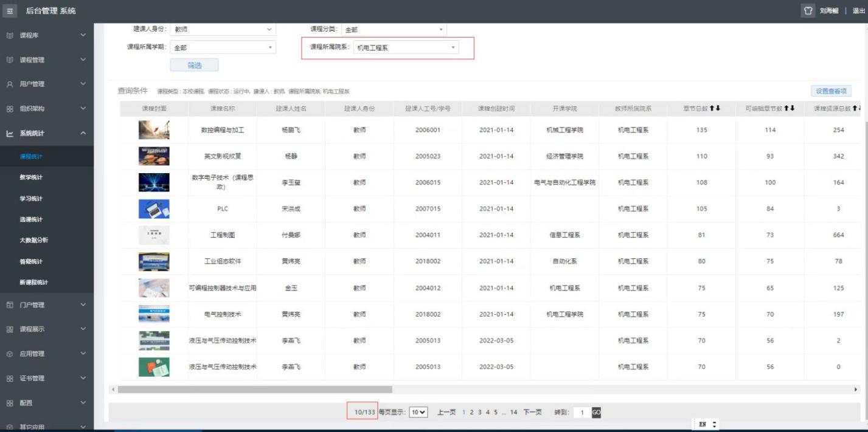This screenshot has width=868, height=432.
Task: Click the 组织架构 grid icon
Action: (10, 109)
